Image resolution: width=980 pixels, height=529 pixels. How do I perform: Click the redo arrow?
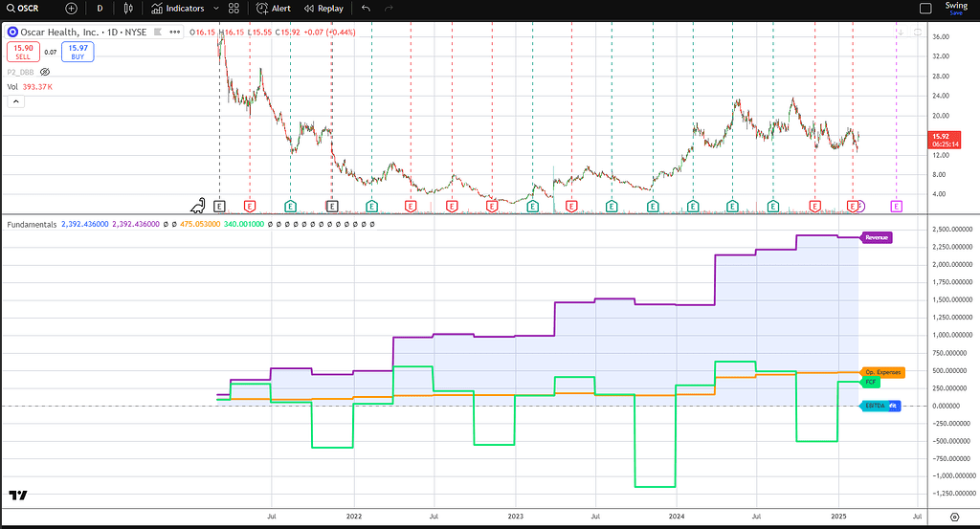pyautogui.click(x=390, y=8)
